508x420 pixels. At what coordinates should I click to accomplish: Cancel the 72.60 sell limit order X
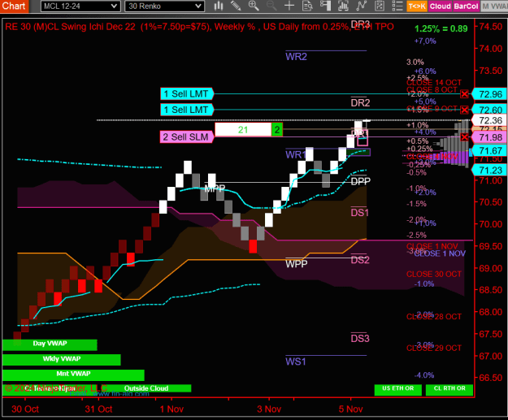(x=464, y=110)
